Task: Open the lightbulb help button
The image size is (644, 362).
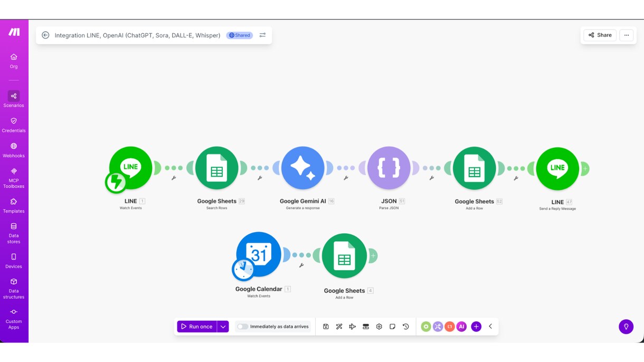Action: click(x=626, y=327)
